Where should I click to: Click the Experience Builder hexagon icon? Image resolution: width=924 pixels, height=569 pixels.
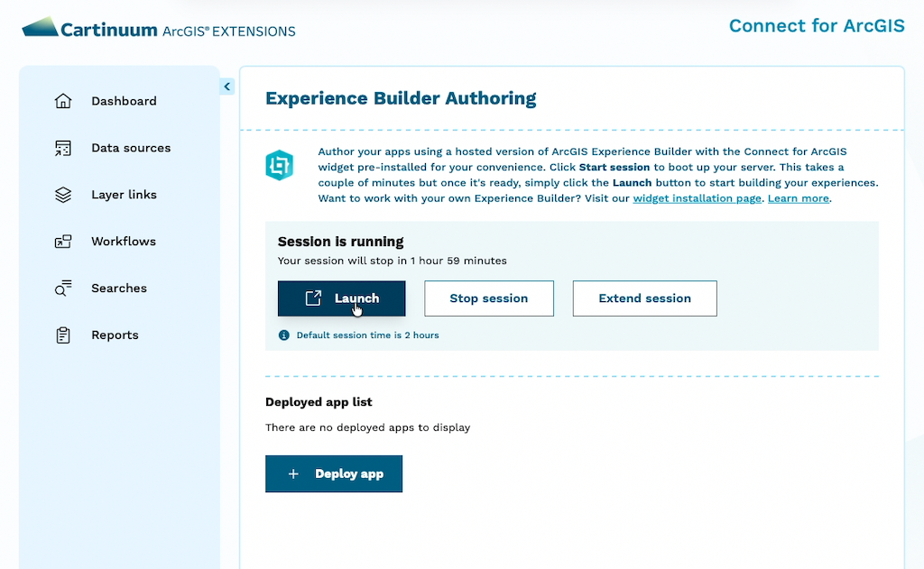click(280, 165)
